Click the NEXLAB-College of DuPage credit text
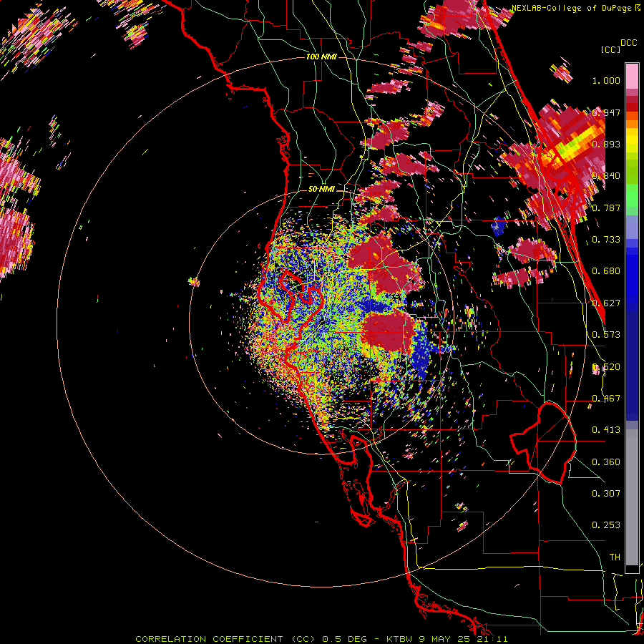 tap(571, 8)
